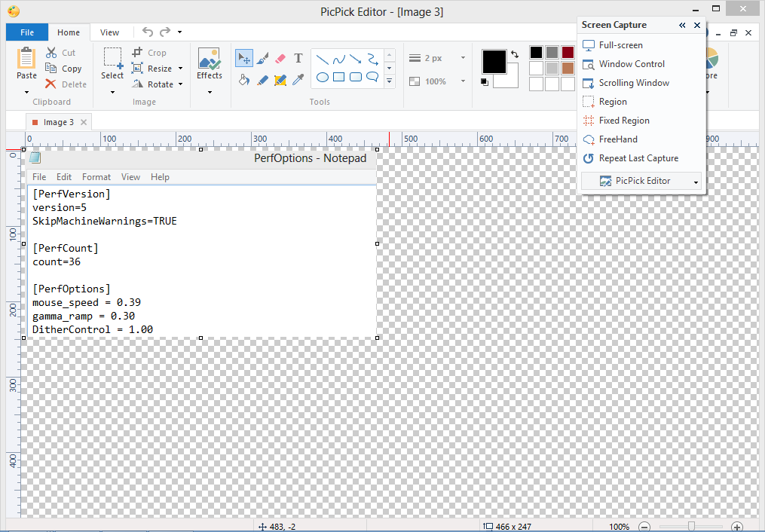The width and height of the screenshot is (765, 532).
Task: Close the Image 3 document tab
Action: point(84,122)
